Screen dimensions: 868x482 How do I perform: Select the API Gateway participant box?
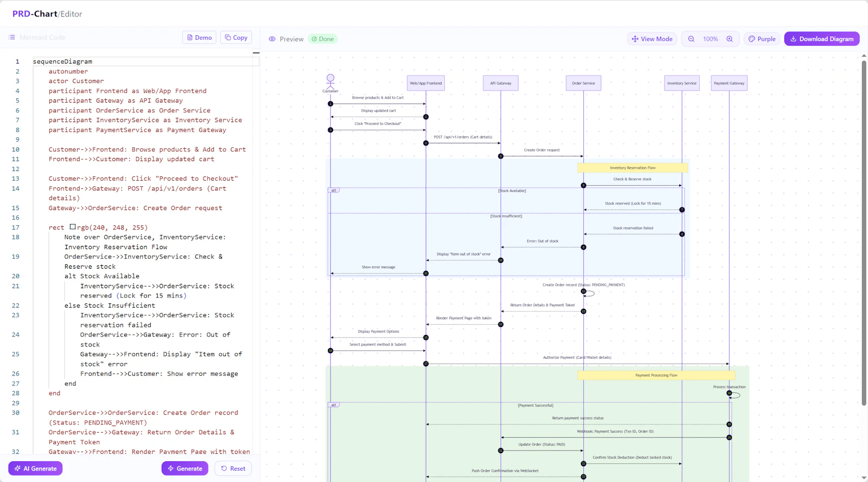[501, 83]
